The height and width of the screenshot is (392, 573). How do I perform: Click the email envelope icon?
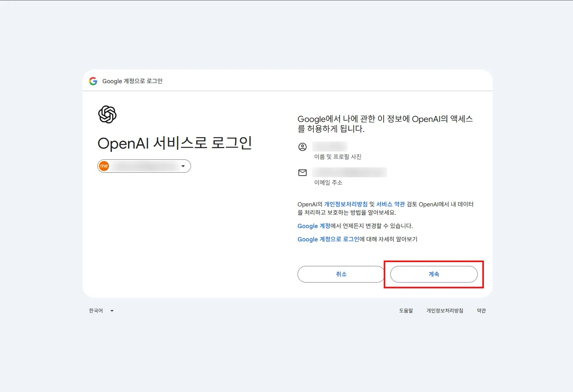tap(303, 173)
